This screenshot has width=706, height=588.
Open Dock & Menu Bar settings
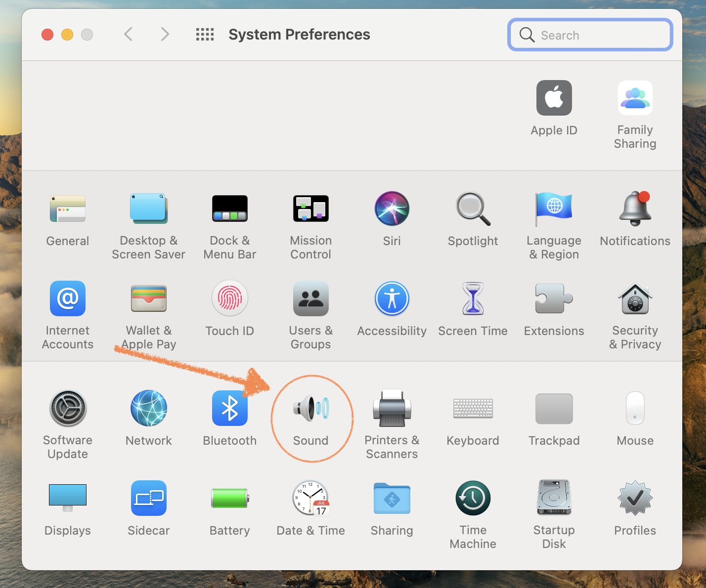coord(230,210)
